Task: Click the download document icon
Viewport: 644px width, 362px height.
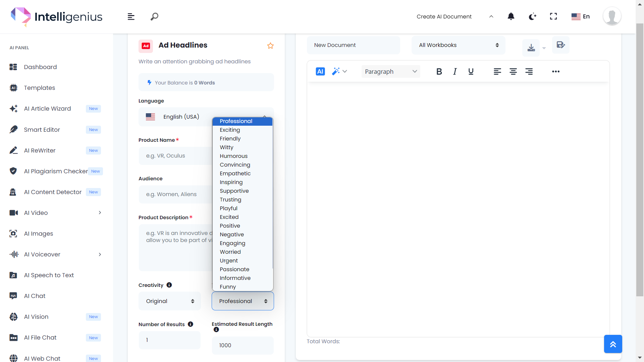Action: coord(531,48)
